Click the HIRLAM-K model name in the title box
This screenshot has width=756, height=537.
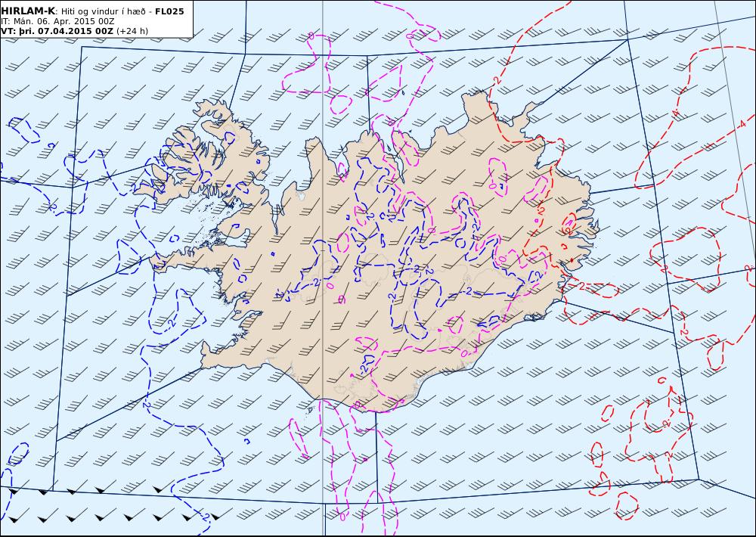pyautogui.click(x=28, y=11)
